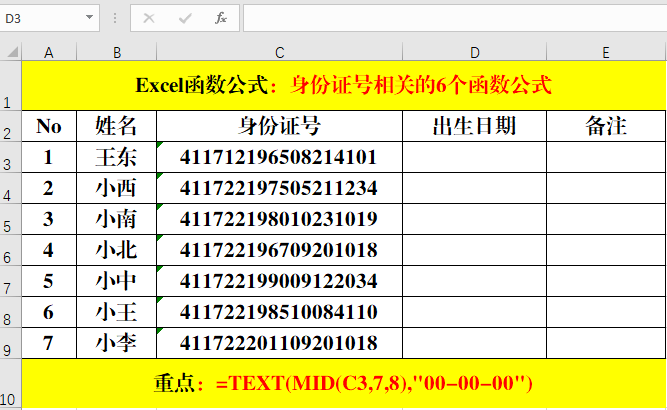This screenshot has height=410, width=667.
Task: Select column A header
Action: (x=49, y=53)
